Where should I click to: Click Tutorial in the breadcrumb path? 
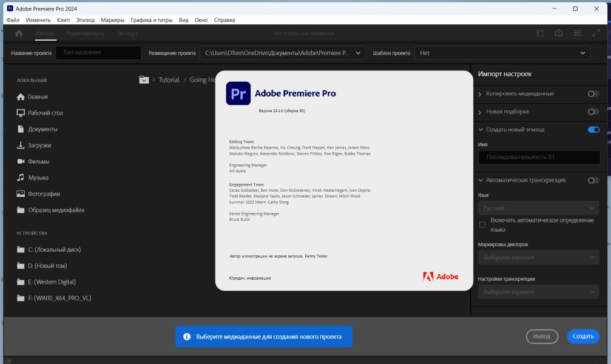tap(169, 79)
